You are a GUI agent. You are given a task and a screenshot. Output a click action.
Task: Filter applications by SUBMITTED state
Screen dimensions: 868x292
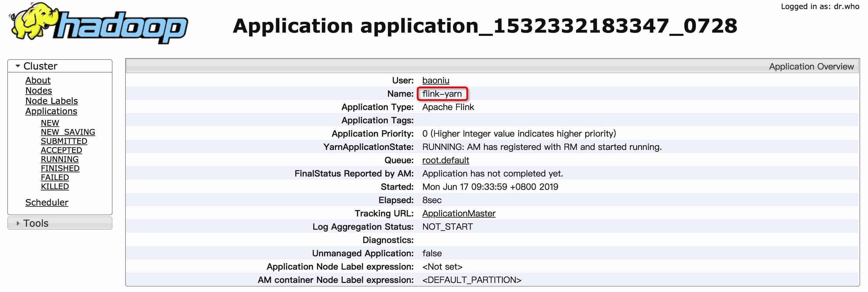[64, 141]
